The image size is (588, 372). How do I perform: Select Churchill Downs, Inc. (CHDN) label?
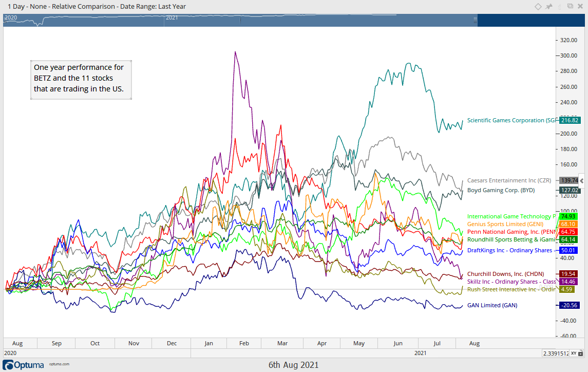505,274
